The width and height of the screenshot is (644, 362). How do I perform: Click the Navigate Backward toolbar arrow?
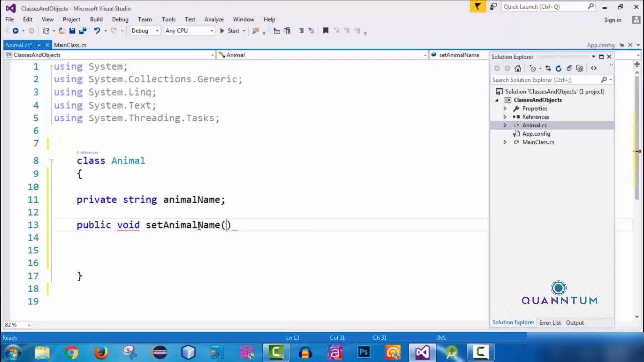(x=15, y=31)
